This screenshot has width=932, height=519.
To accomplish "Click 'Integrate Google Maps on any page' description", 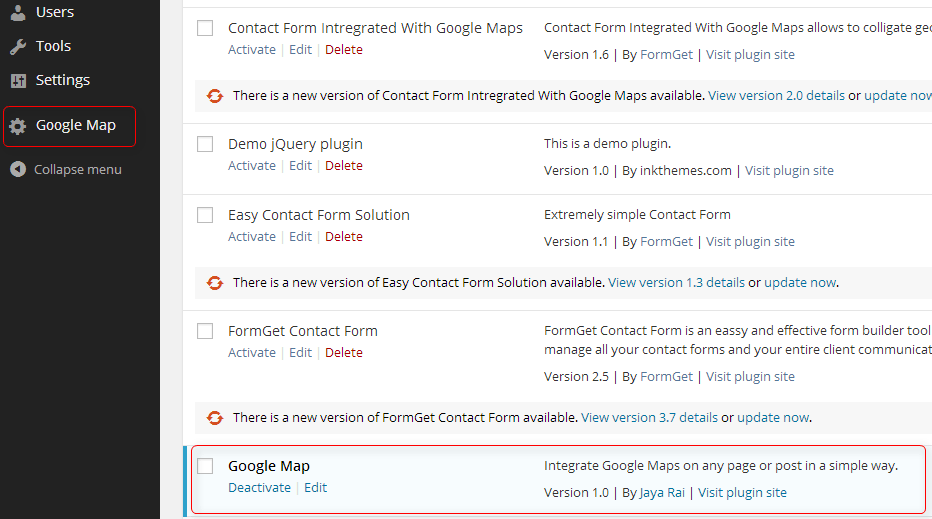I will click(721, 466).
